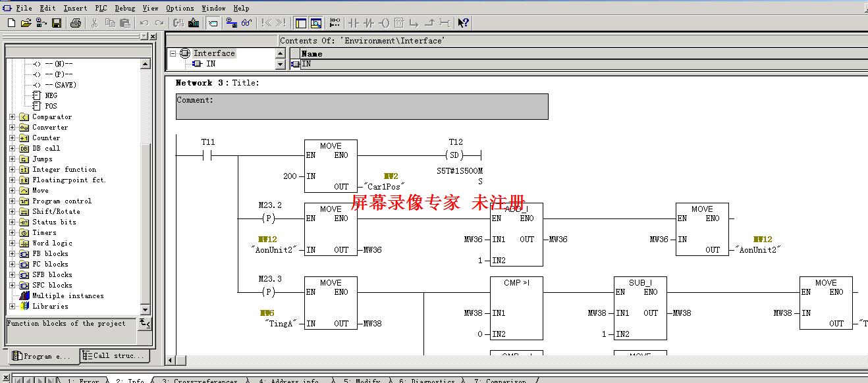Expand the Converter folder
This screenshot has width=868, height=383.
coord(13,128)
